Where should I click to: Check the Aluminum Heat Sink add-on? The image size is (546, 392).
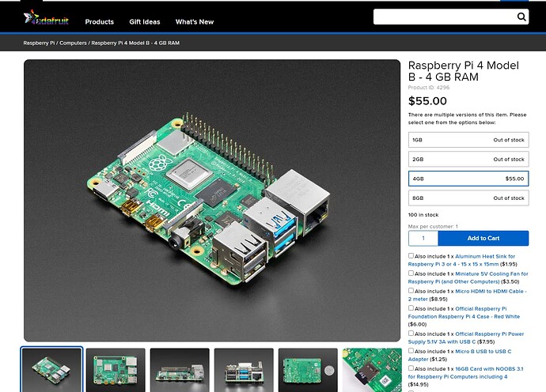[411, 255]
